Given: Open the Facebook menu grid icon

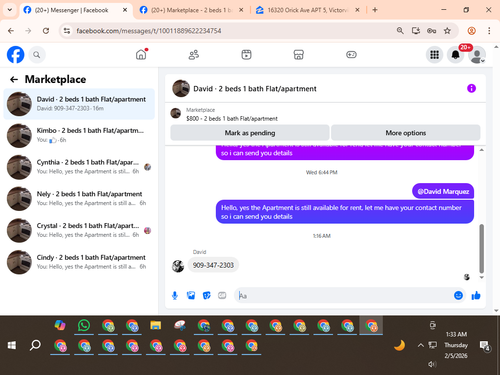Looking at the screenshot, I should coord(434,55).
